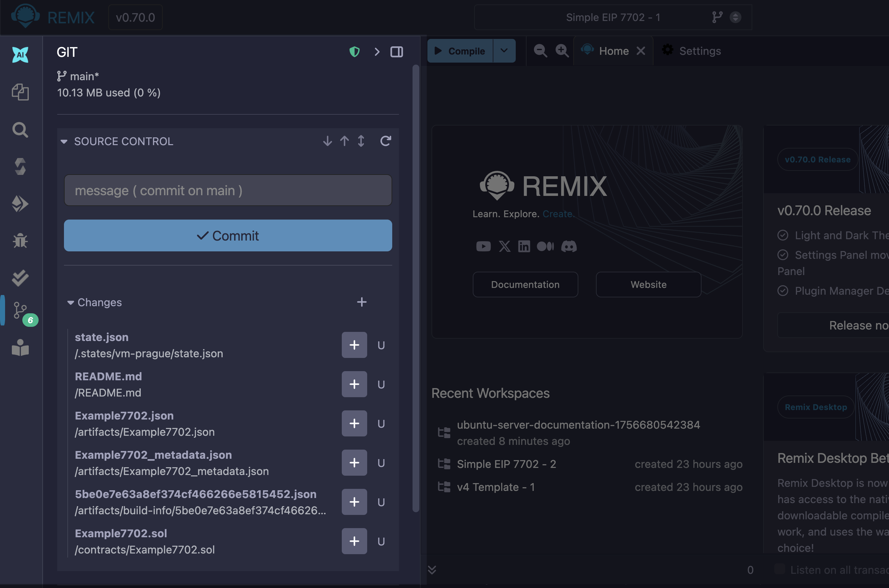Stage Example7702.sol with its plus button
889x588 pixels.
[x=354, y=541]
